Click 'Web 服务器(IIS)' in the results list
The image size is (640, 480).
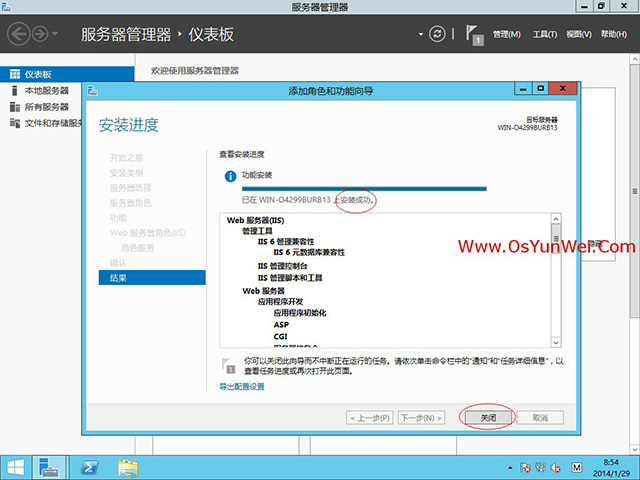point(255,220)
